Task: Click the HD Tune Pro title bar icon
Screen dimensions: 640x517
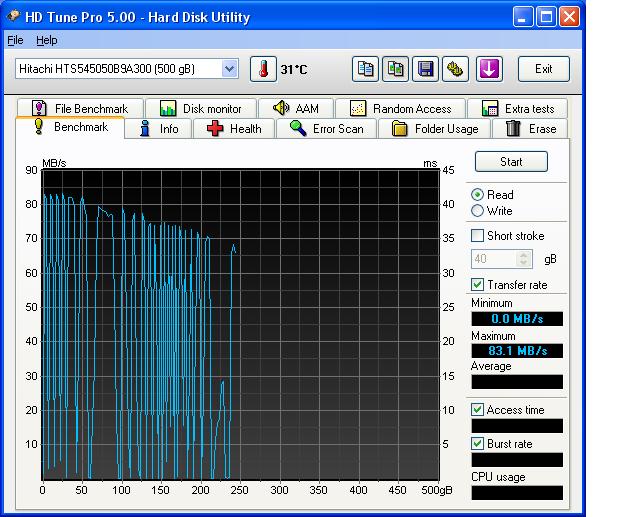Action: 13,16
